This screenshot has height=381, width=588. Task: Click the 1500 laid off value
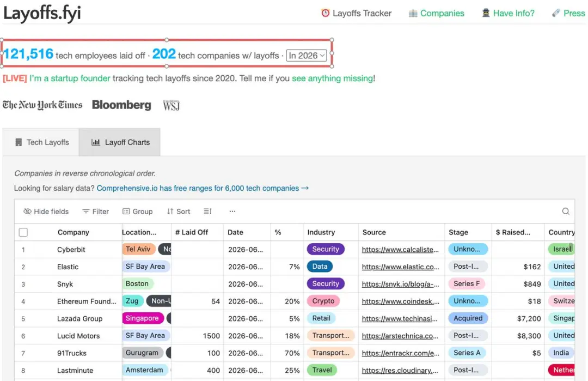[211, 336]
